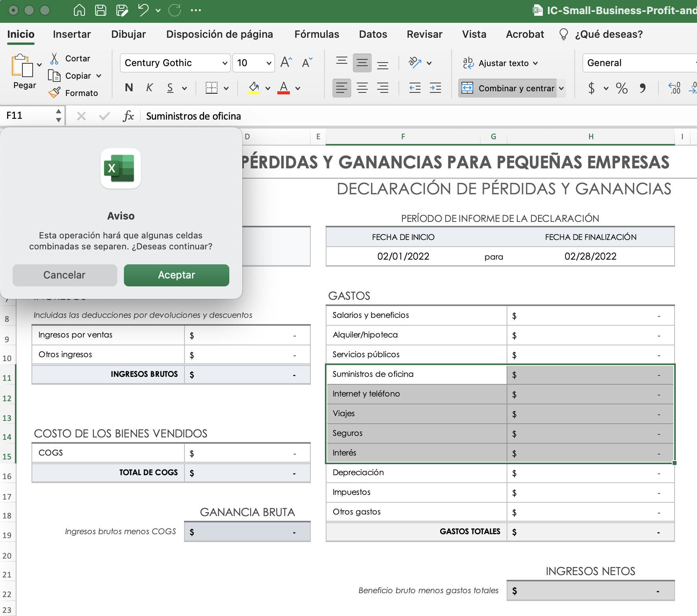The image size is (697, 616).
Task: Toggle bold N formatting
Action: tap(129, 88)
